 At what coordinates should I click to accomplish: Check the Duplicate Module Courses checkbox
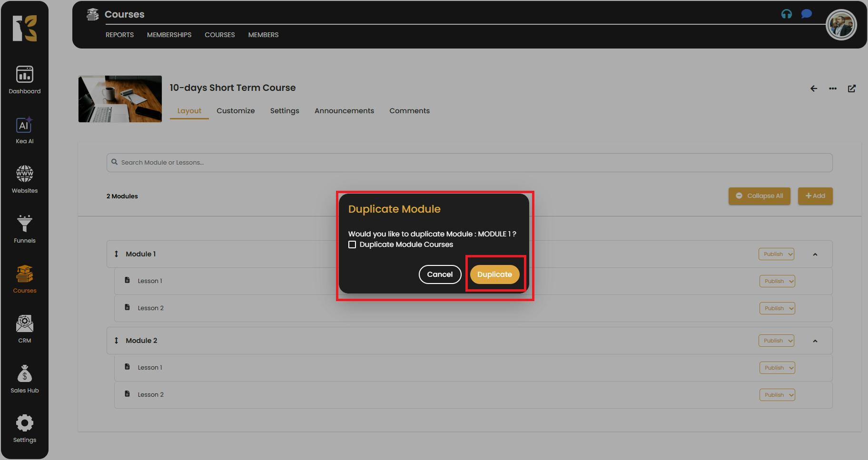click(x=352, y=245)
